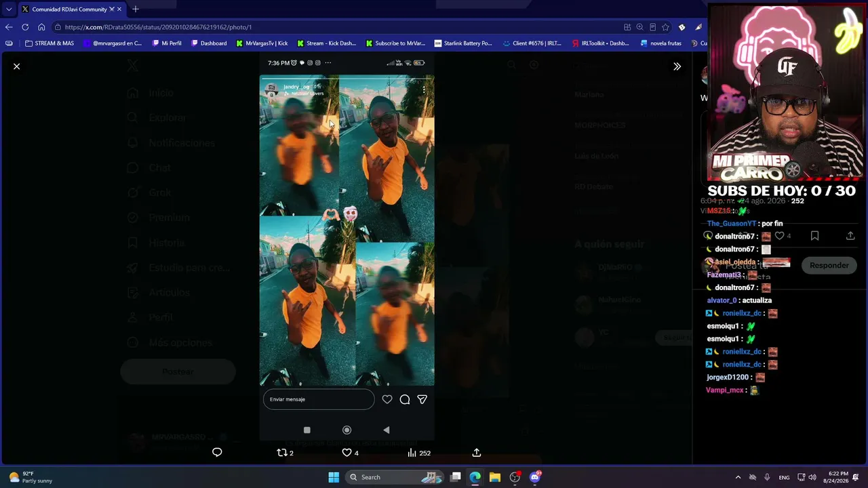Switch to Microsoft Edge in the taskbar
This screenshot has width=868, height=488.
475,477
